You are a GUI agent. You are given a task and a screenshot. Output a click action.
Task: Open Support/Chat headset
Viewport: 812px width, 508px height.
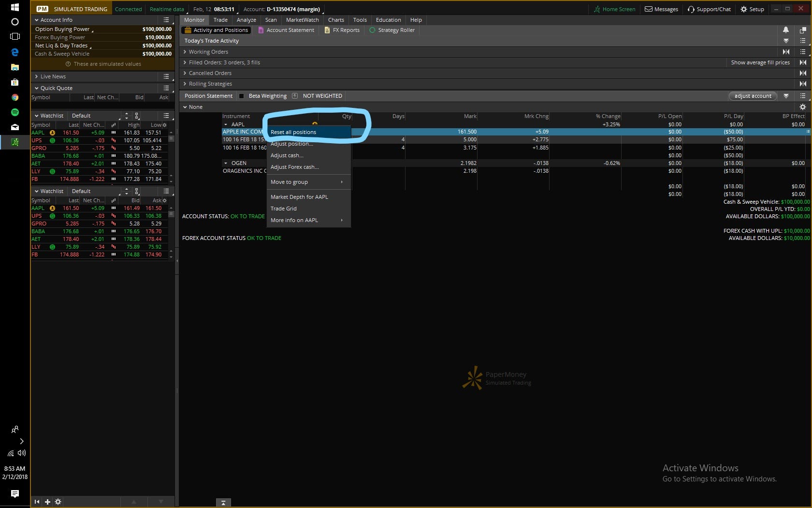click(709, 9)
